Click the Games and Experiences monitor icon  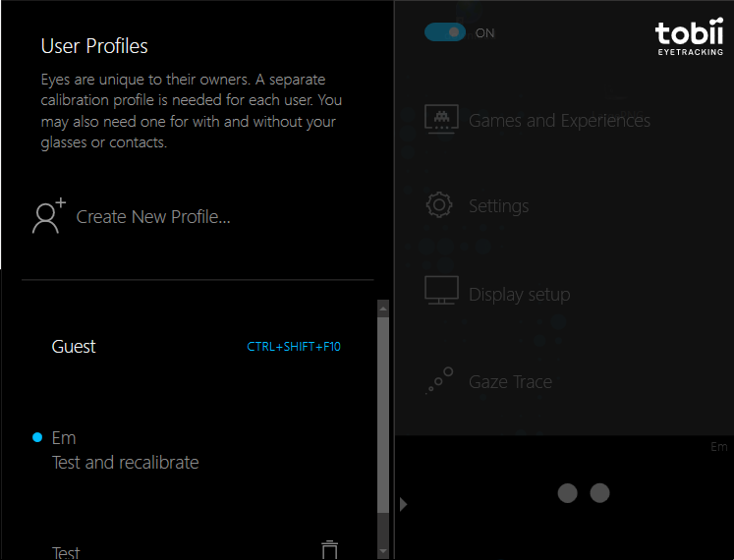pos(441,119)
